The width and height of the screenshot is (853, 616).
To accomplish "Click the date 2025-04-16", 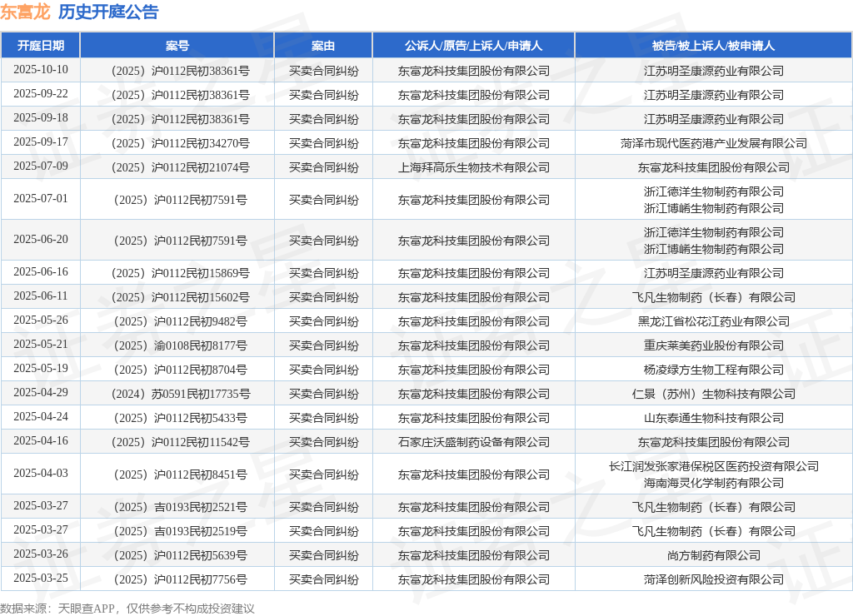I will (41, 440).
